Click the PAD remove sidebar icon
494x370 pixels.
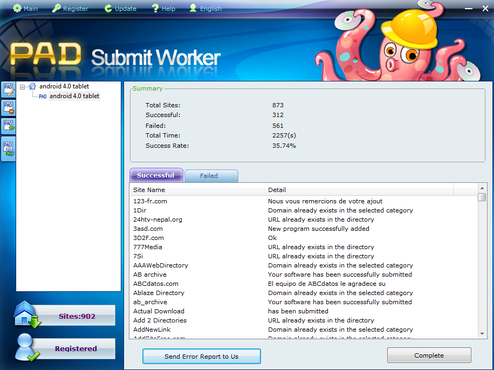8,108
